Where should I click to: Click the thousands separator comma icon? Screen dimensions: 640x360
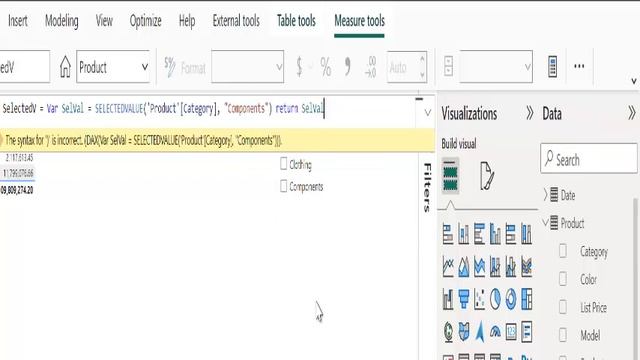point(347,67)
